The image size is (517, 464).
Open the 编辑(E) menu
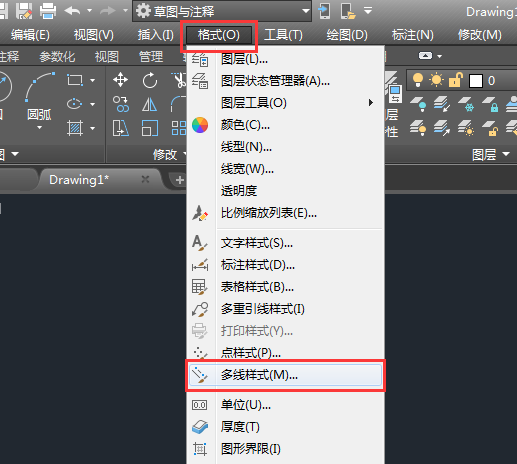click(x=30, y=35)
